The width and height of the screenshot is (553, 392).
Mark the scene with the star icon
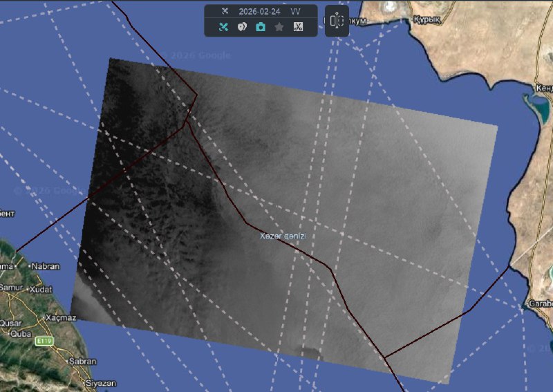279,27
